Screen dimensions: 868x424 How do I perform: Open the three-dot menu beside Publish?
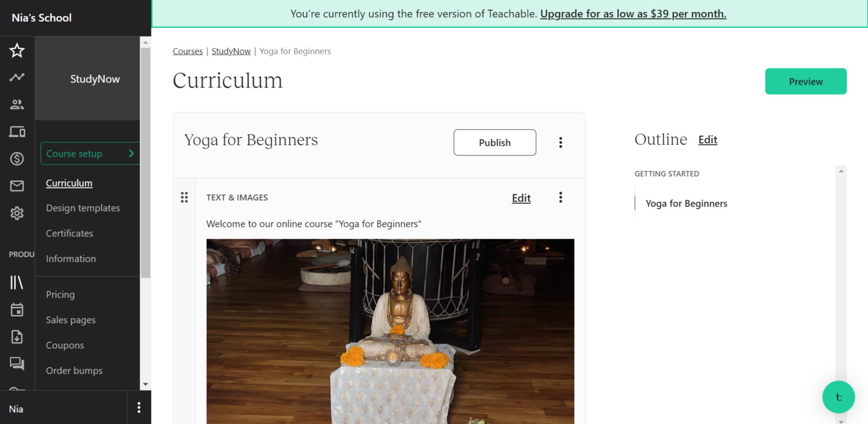(x=561, y=143)
